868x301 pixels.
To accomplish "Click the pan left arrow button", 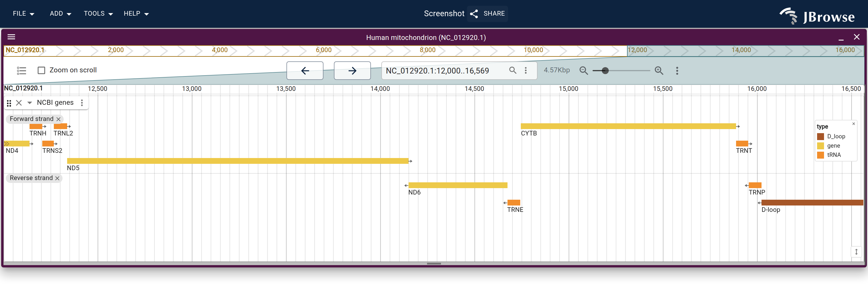I will (305, 70).
